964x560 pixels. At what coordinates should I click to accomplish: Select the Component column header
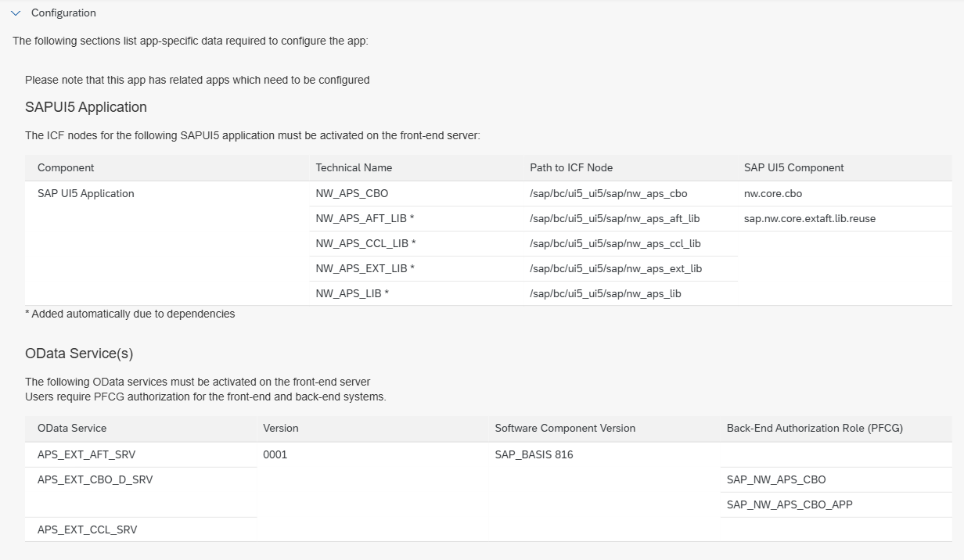(66, 167)
